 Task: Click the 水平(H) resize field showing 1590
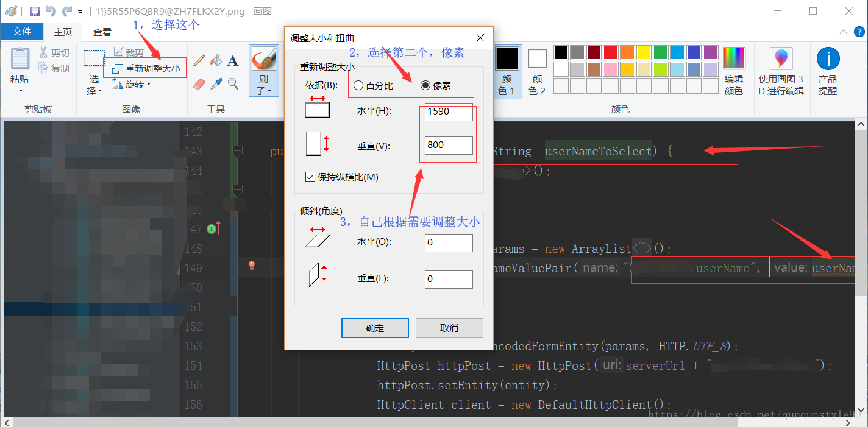click(x=449, y=111)
